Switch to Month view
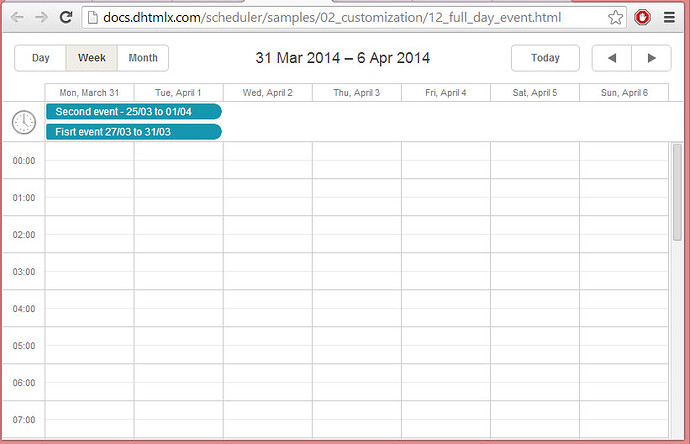This screenshot has height=444, width=690. click(143, 58)
